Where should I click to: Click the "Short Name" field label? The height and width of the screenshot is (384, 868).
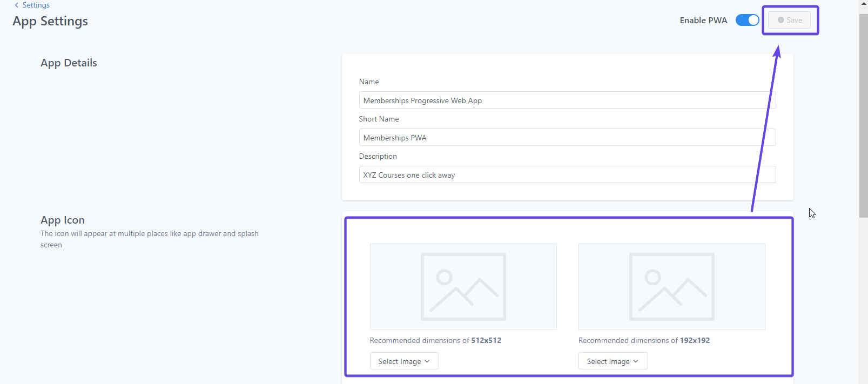(379, 119)
